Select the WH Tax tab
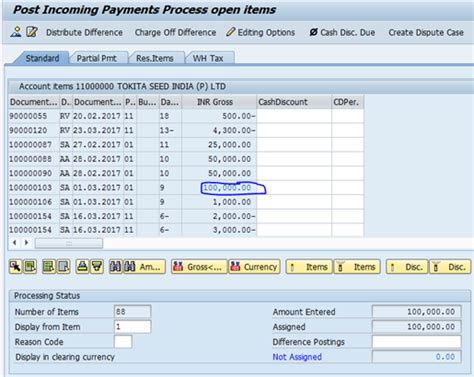Image resolution: width=474 pixels, height=377 pixels. pos(208,58)
